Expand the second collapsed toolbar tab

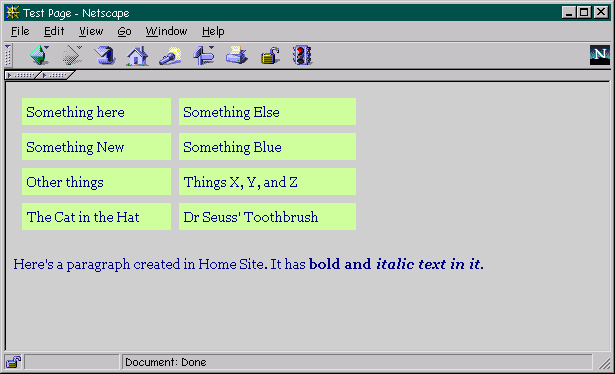pos(57,75)
